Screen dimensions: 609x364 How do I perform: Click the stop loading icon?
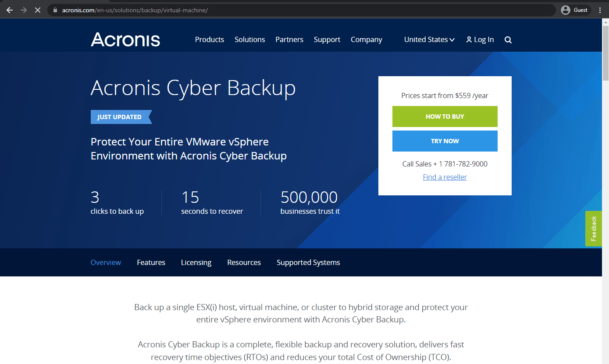pos(37,10)
